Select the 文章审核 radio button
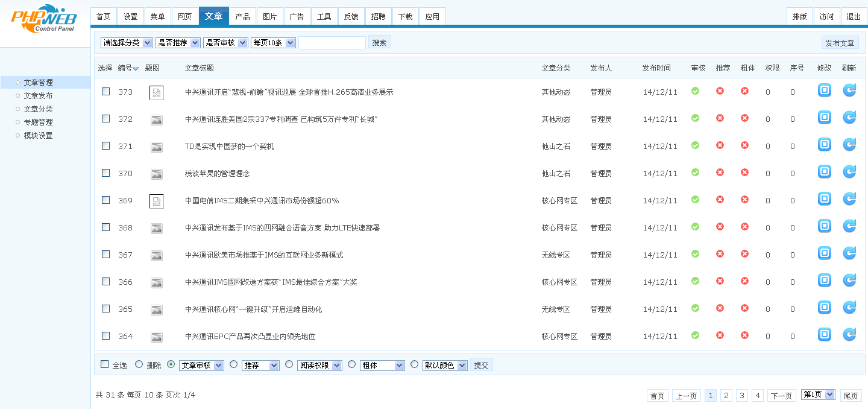This screenshot has width=868, height=409. coord(171,364)
